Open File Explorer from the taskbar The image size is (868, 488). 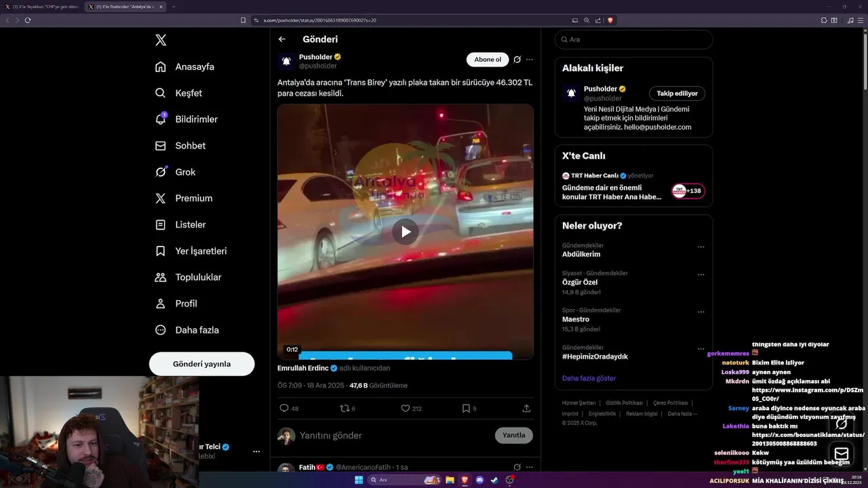(x=450, y=480)
